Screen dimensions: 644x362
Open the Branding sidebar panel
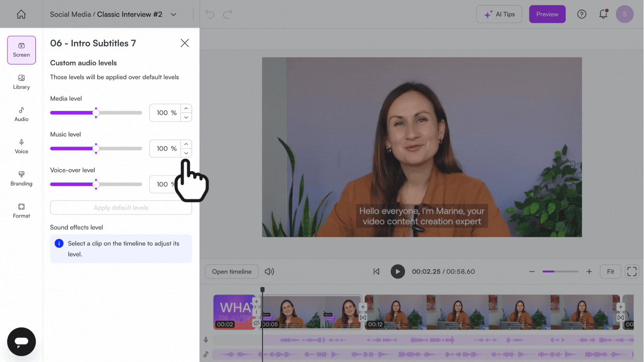pos(21,179)
